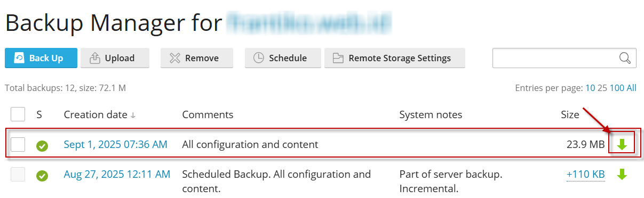Toggle the select-all backups checkbox
This screenshot has height=198, width=644.
point(18,114)
